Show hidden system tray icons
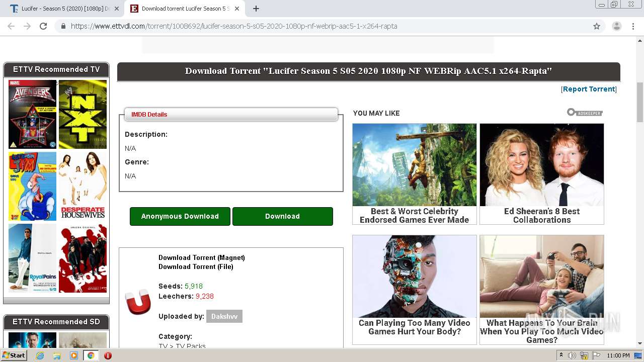This screenshot has height=362, width=644. [x=561, y=355]
